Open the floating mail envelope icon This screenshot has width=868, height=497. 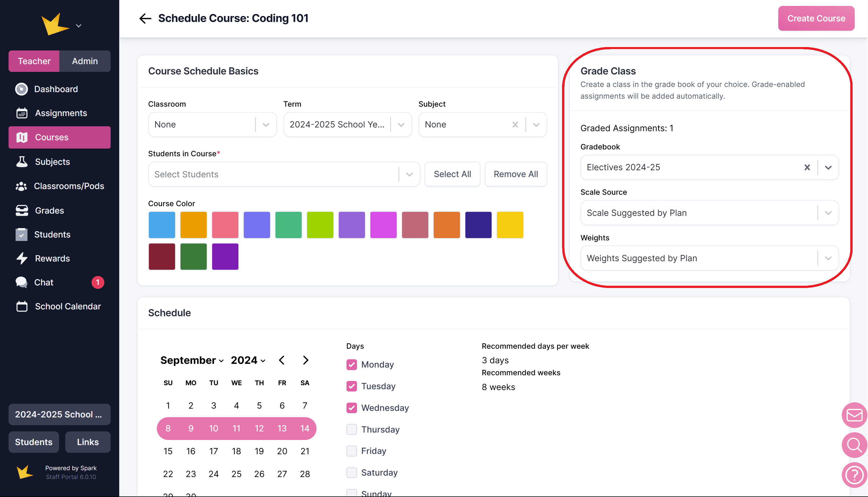854,415
